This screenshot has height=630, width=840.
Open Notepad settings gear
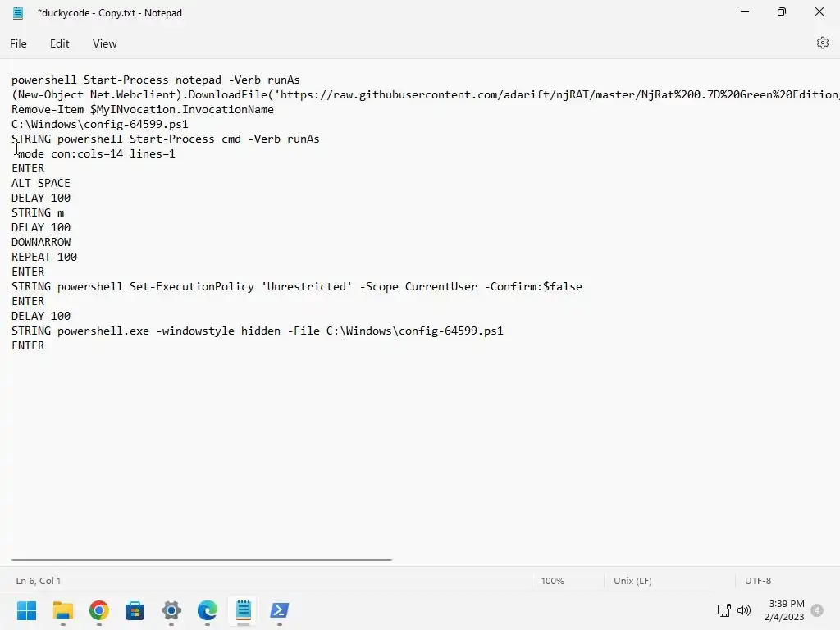coord(822,43)
